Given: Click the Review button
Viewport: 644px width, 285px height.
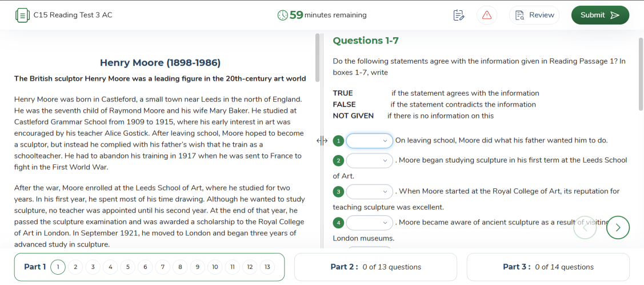Looking at the screenshot, I should point(534,15).
